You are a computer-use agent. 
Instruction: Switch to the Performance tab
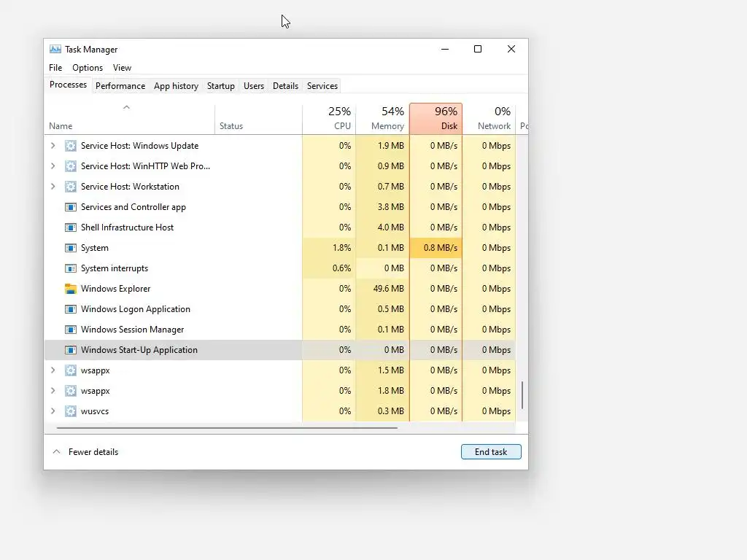click(x=120, y=86)
